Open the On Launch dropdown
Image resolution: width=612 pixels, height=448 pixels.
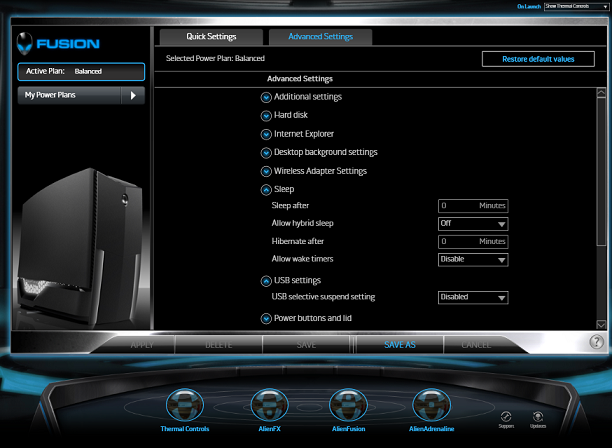576,6
